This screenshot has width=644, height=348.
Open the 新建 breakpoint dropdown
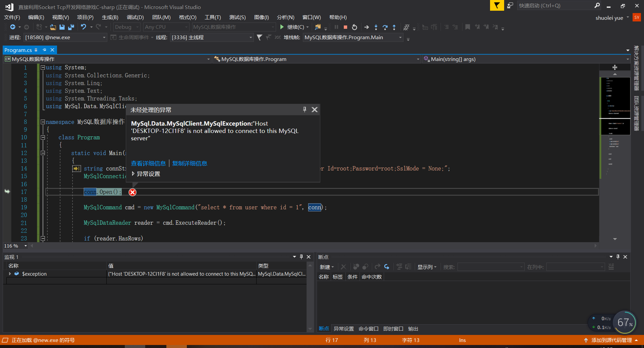(x=327, y=267)
